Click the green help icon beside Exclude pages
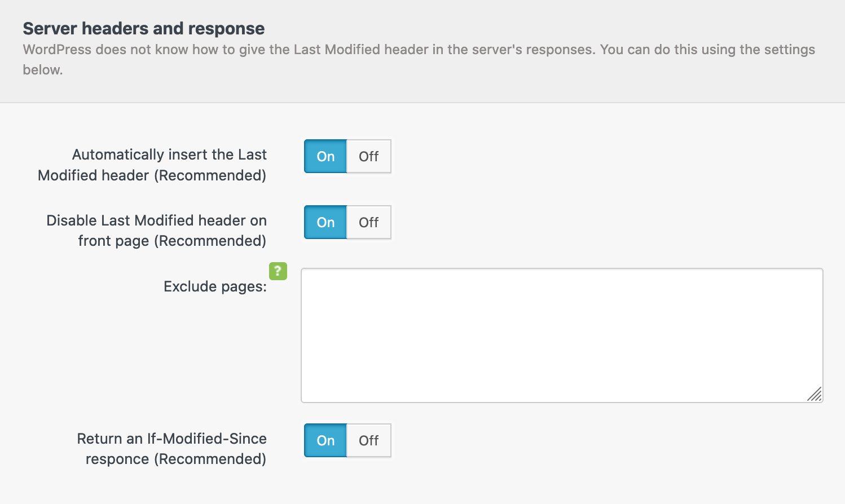The image size is (845, 504). tap(278, 271)
